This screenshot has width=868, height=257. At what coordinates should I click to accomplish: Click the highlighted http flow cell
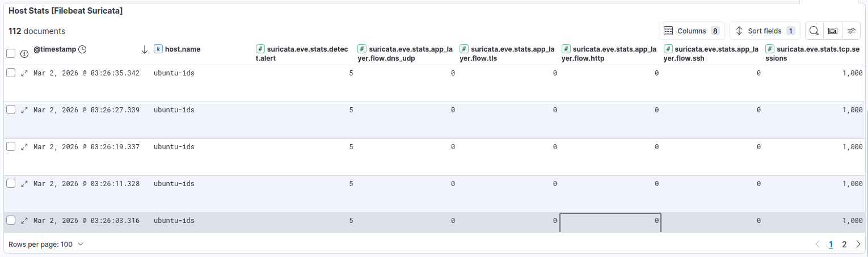(x=610, y=222)
